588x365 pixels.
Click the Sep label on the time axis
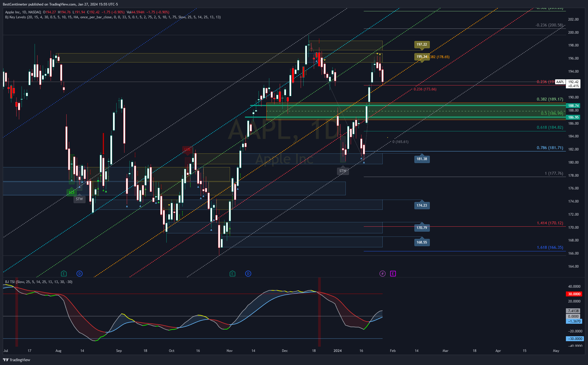[119, 351]
